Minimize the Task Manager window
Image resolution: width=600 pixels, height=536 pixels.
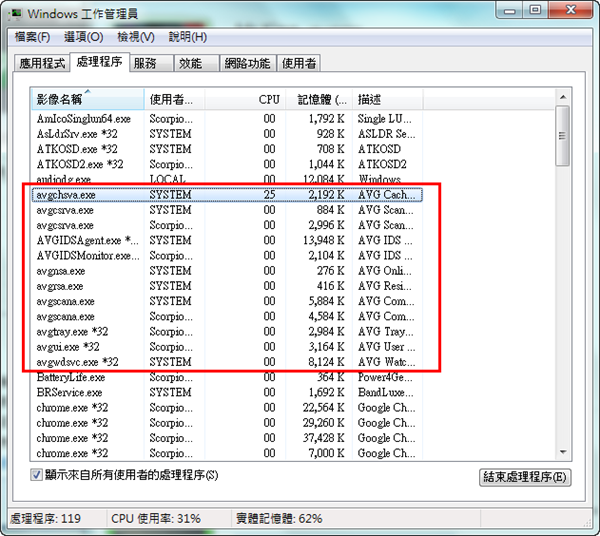tap(510, 10)
